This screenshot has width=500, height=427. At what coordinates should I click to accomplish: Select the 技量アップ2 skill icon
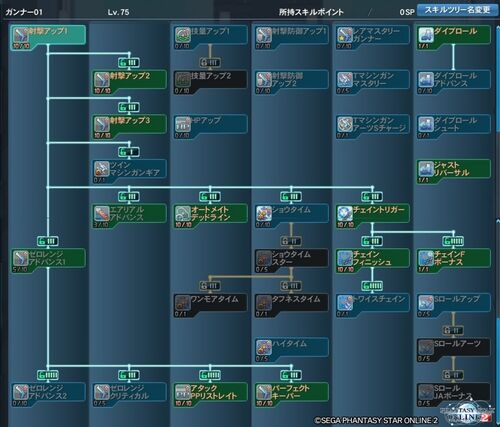coord(183,79)
